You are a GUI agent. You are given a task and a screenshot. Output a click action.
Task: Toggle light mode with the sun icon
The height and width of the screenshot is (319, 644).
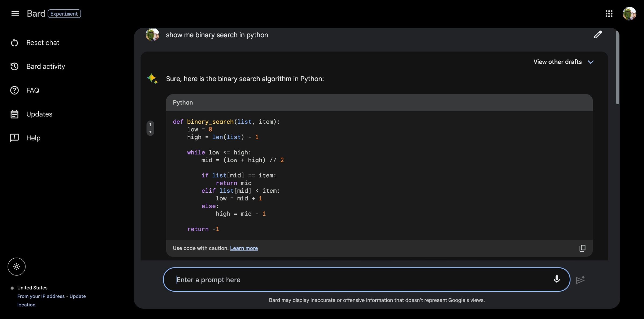[16, 266]
